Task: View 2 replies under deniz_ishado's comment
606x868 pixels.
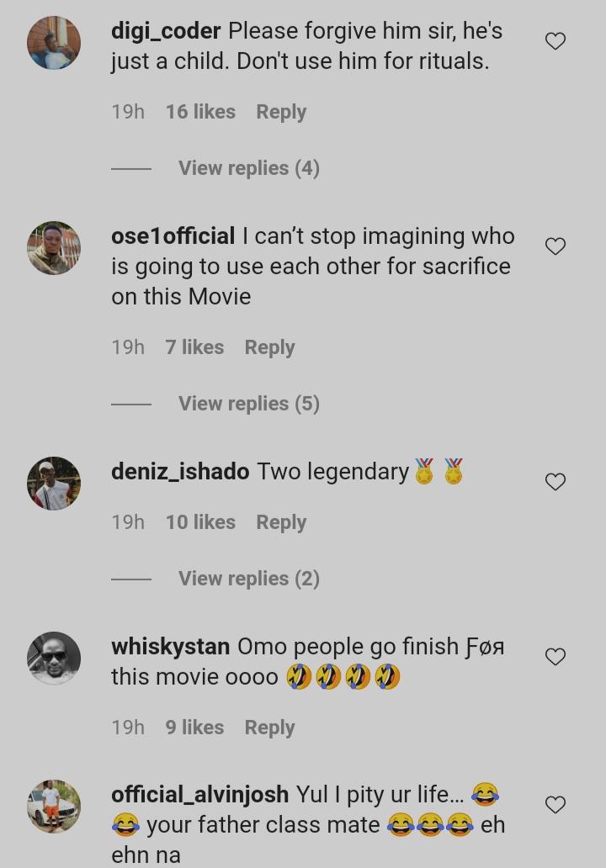Action: [x=248, y=579]
